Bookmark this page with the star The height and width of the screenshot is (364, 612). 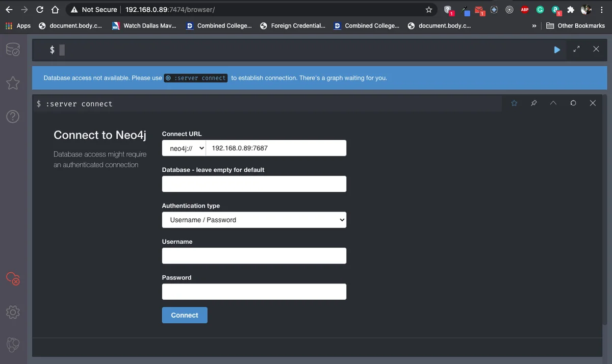[429, 10]
